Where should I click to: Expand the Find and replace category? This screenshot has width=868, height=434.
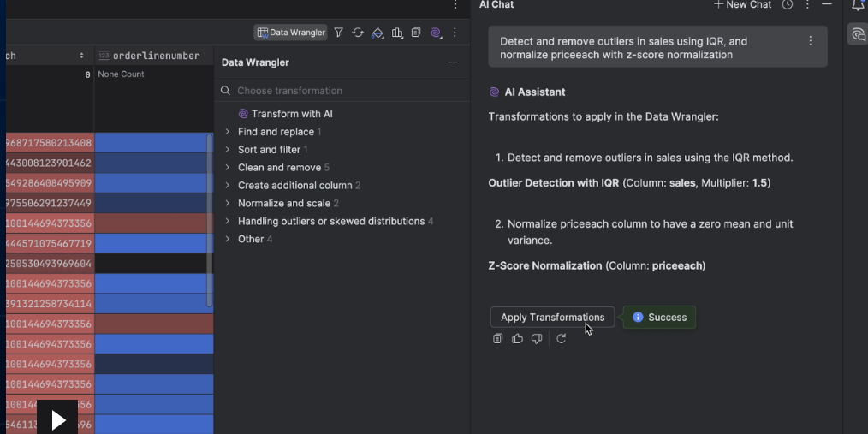click(x=228, y=132)
